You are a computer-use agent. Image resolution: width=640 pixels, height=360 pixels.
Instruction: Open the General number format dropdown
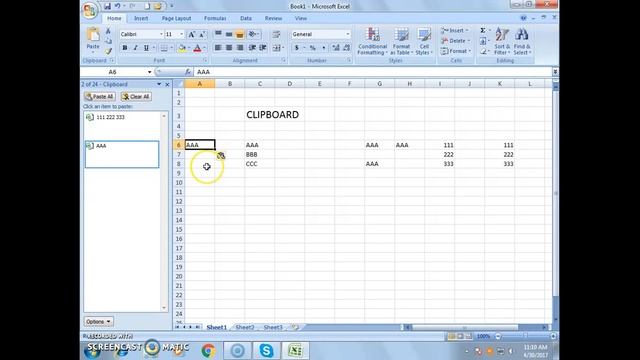pyautogui.click(x=348, y=34)
